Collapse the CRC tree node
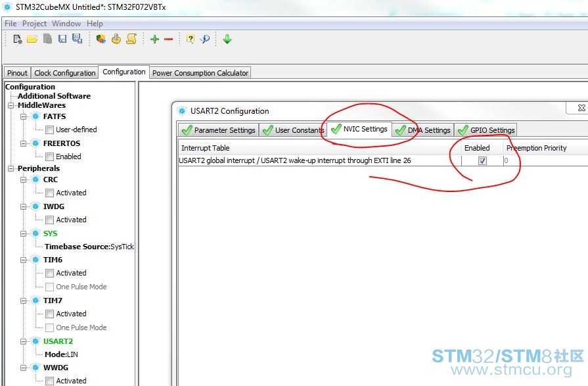 point(23,180)
